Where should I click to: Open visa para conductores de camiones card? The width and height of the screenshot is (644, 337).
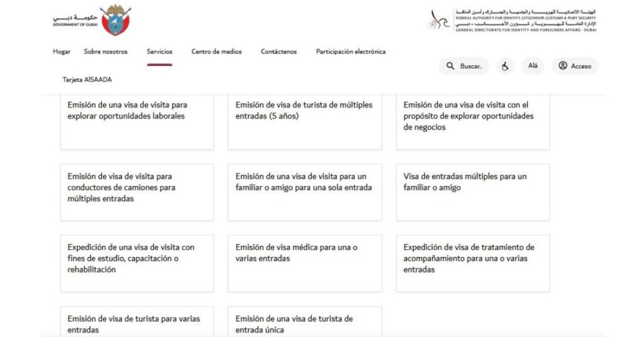[x=136, y=192]
